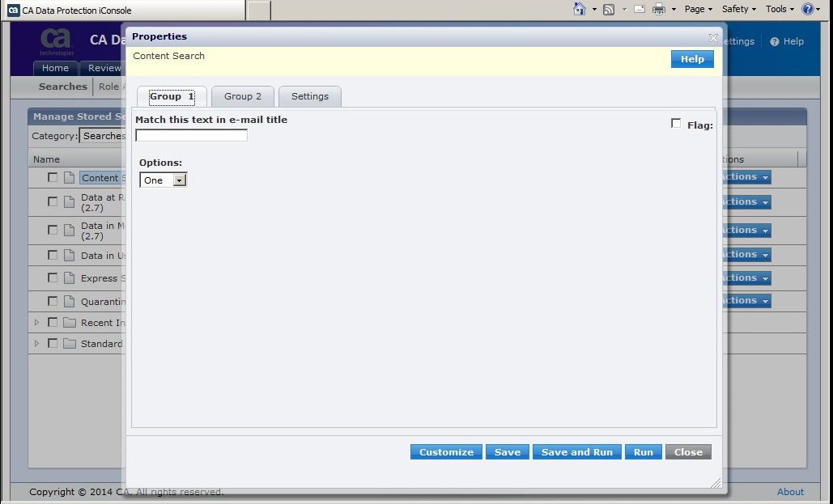Viewport: 833px width, 504px height.
Task: Click the CA icon in browser tab
Action: click(14, 10)
